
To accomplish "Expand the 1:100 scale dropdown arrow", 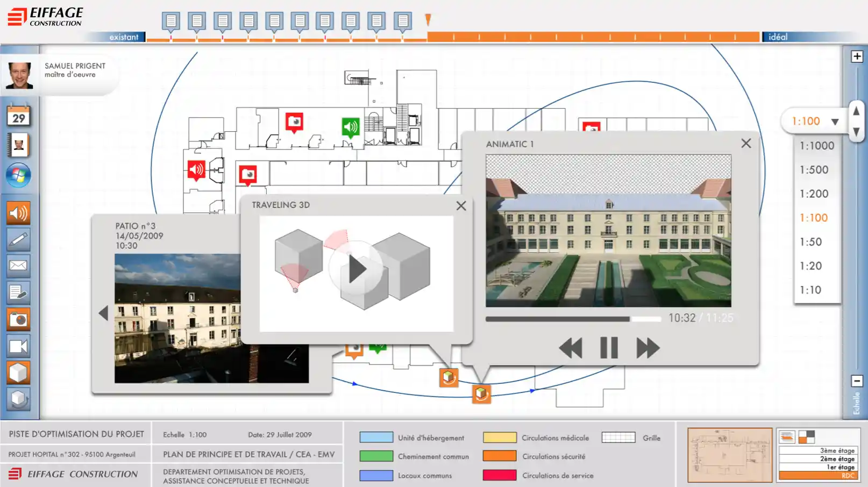I will point(835,122).
